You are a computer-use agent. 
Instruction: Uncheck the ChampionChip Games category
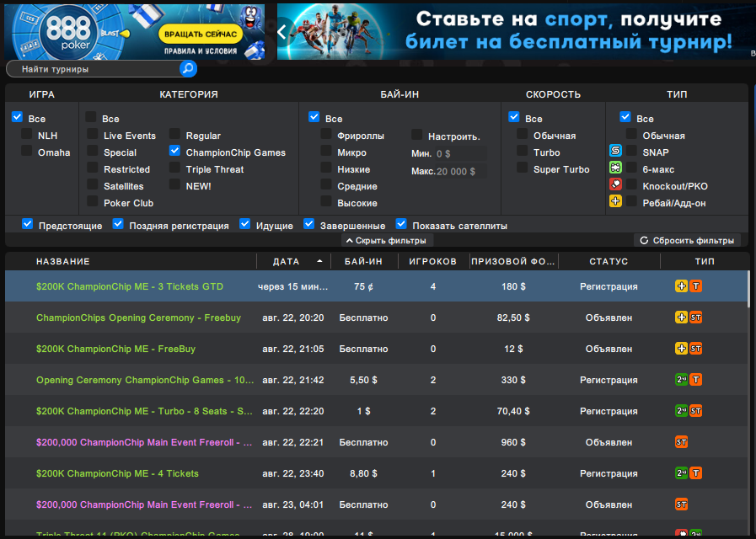(x=175, y=151)
